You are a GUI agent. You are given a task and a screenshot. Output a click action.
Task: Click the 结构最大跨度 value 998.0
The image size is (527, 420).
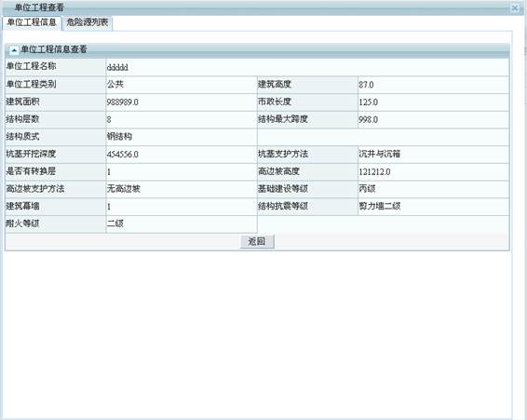pos(368,119)
